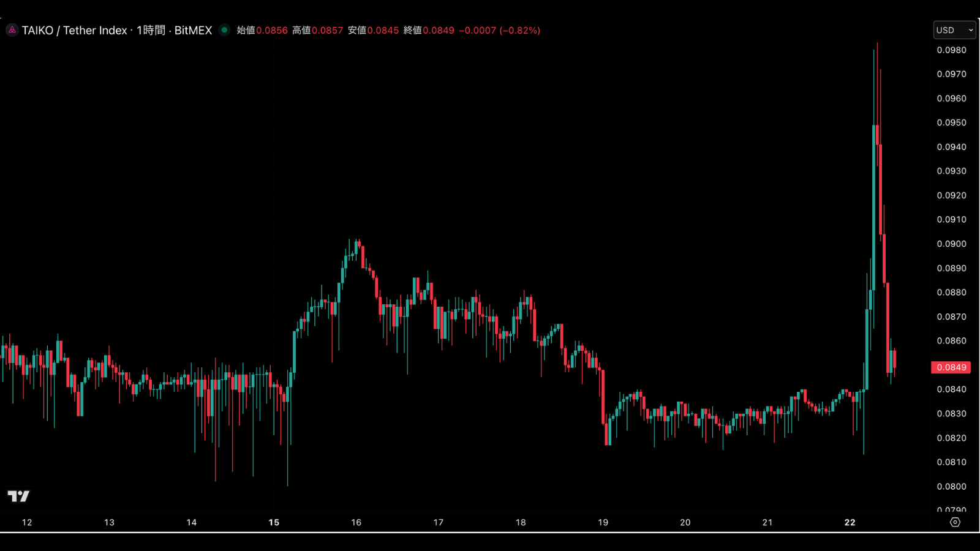
Task: Click the chevron arrow beside USD
Action: [x=970, y=30]
